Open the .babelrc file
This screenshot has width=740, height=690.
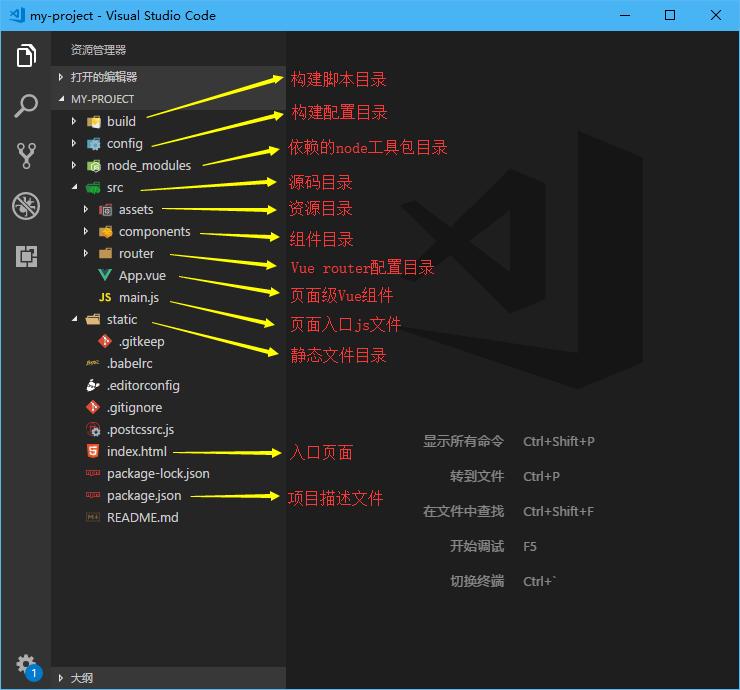(x=129, y=364)
